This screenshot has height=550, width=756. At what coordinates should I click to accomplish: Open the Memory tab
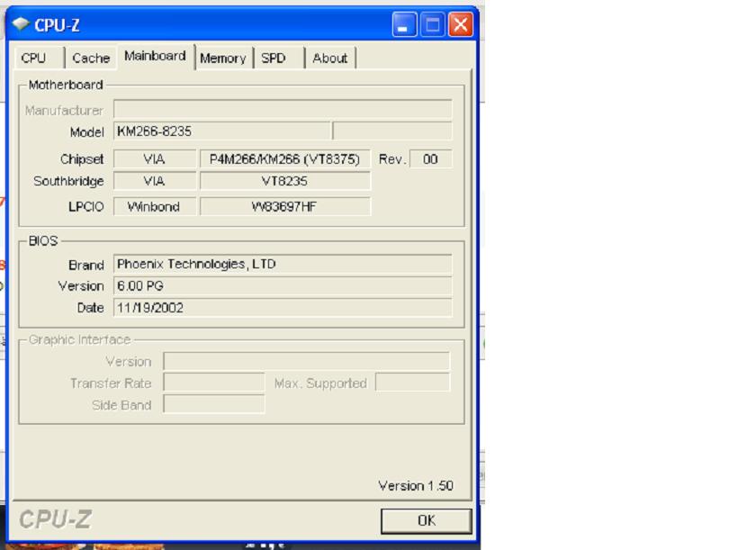pos(224,59)
